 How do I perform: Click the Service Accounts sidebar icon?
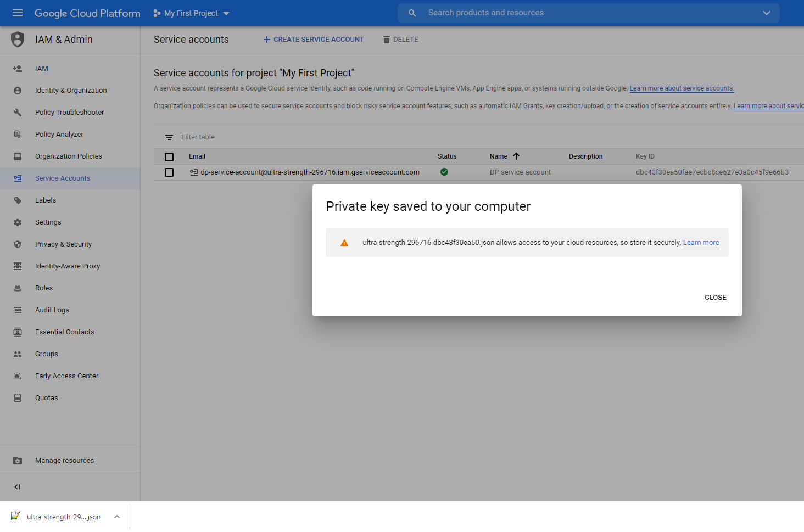(18, 178)
